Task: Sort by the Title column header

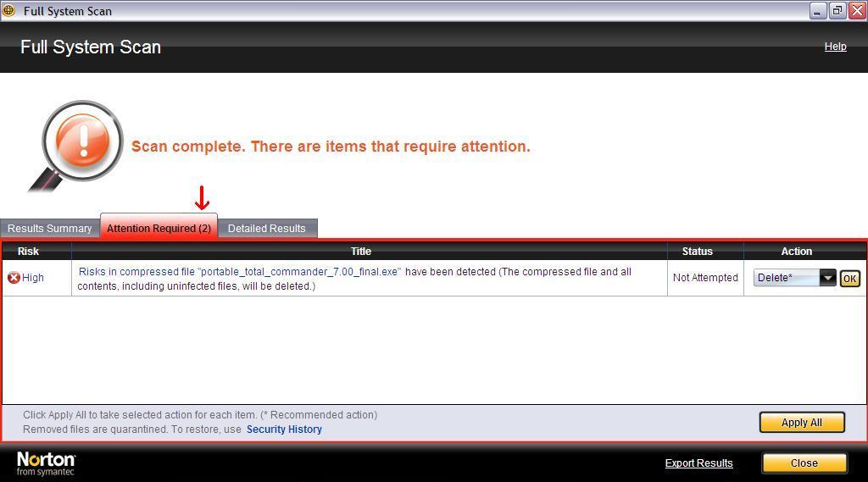Action: [x=370, y=252]
